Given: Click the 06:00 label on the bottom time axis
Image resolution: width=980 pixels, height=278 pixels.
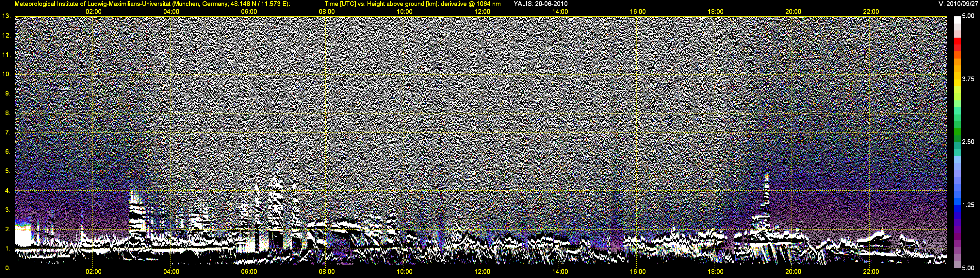Looking at the screenshot, I should [249, 271].
